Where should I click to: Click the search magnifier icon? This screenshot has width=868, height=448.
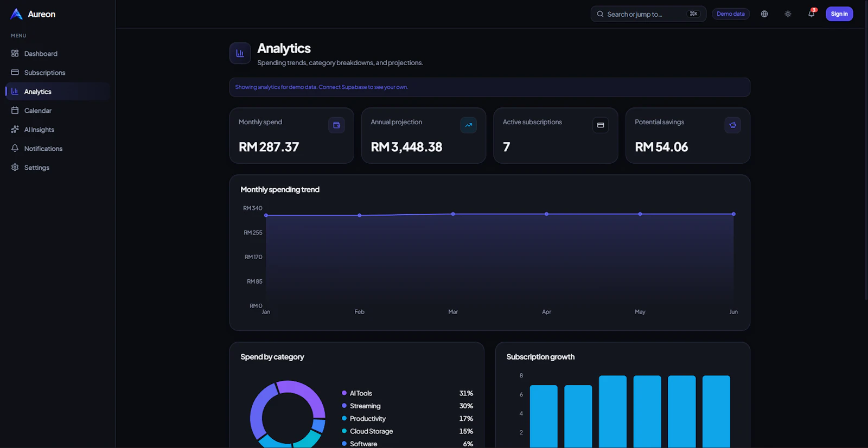[600, 14]
